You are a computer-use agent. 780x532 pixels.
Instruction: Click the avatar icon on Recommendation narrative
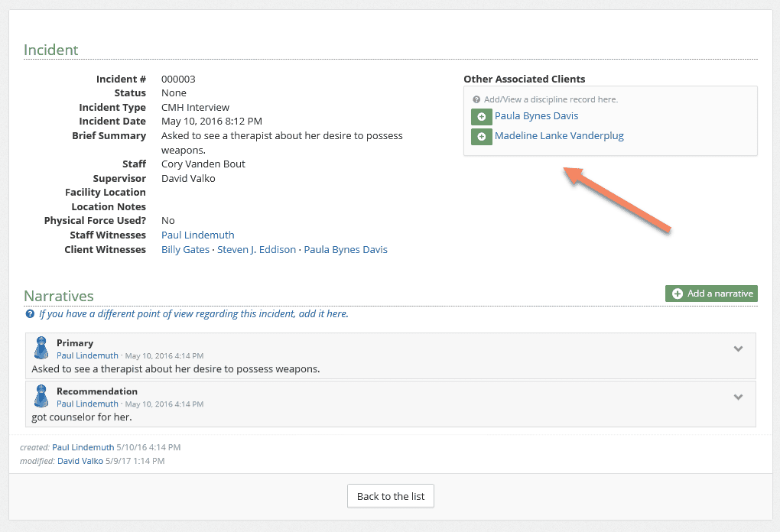(42, 396)
